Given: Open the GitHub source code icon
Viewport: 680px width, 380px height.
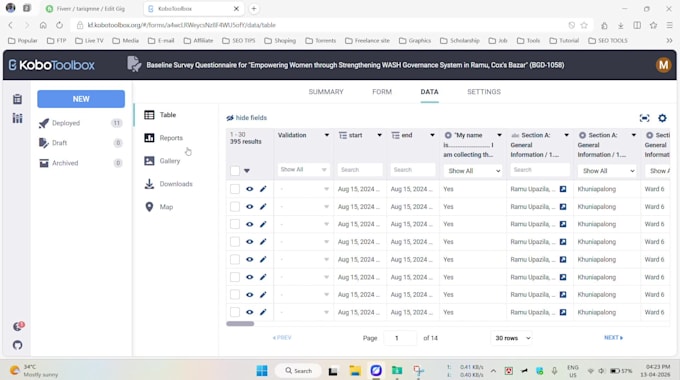Looking at the screenshot, I should 17,345.
